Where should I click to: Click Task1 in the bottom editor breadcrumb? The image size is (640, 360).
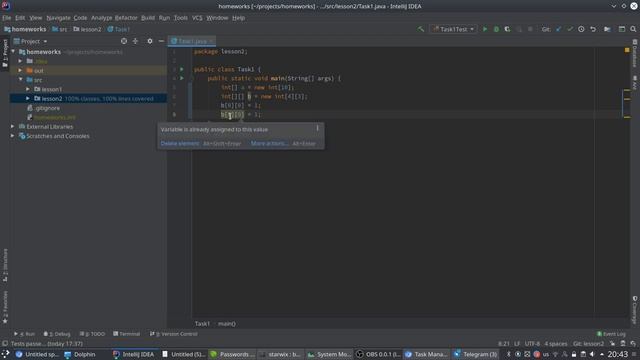(x=202, y=324)
